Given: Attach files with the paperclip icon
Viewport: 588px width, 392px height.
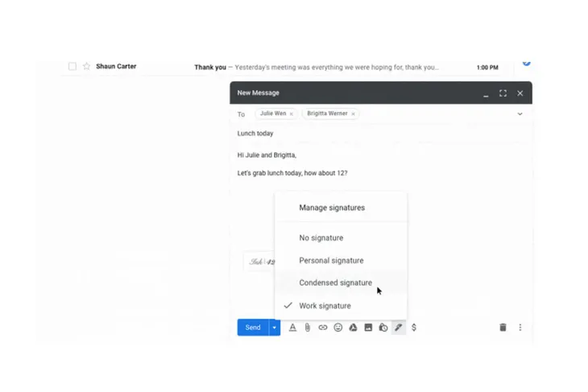Looking at the screenshot, I should point(308,328).
